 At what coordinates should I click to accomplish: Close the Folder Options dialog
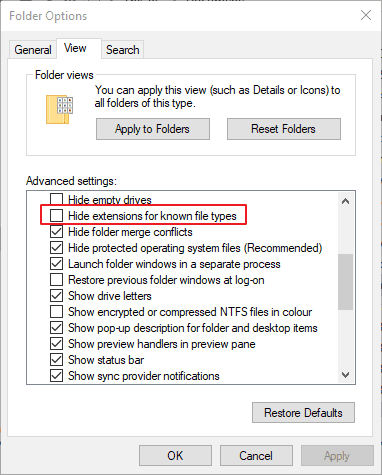point(366,15)
